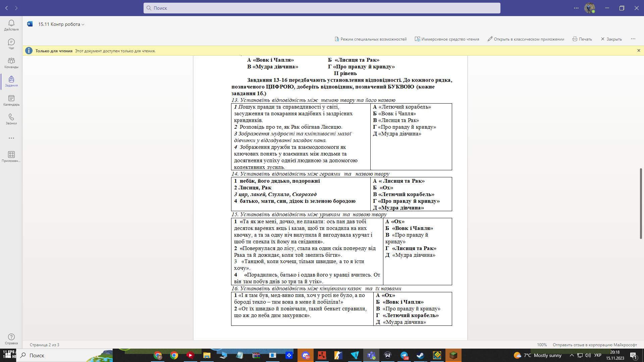The image size is (644, 362).
Task: Show more apps via sidebar ellipsis
Action: (11, 138)
